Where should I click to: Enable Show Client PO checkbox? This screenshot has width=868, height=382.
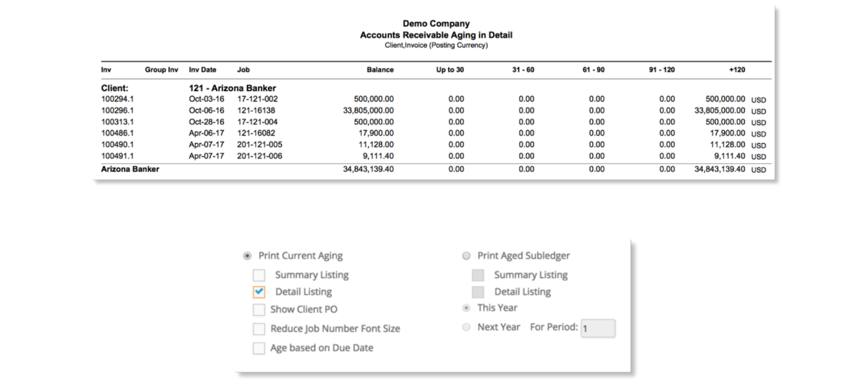259,310
